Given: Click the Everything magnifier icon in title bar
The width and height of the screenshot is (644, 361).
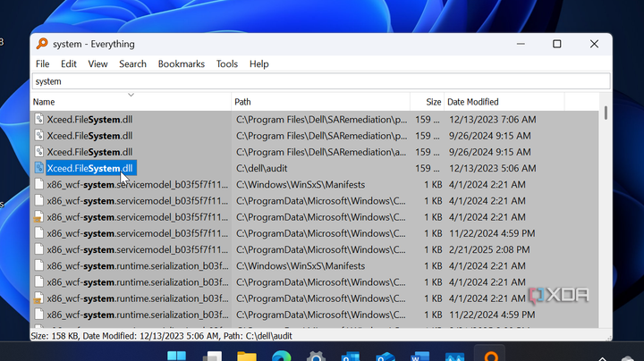Looking at the screenshot, I should pyautogui.click(x=41, y=44).
